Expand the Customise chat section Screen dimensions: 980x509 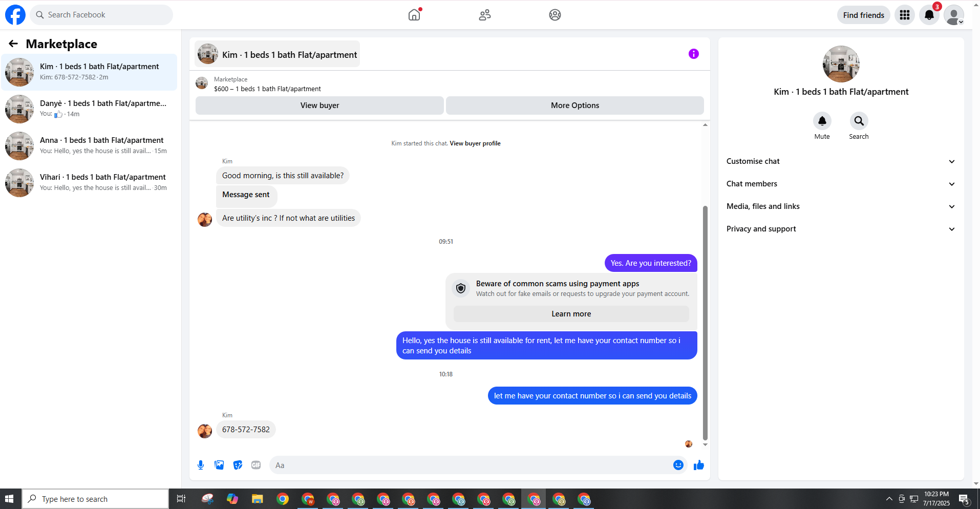pyautogui.click(x=841, y=161)
